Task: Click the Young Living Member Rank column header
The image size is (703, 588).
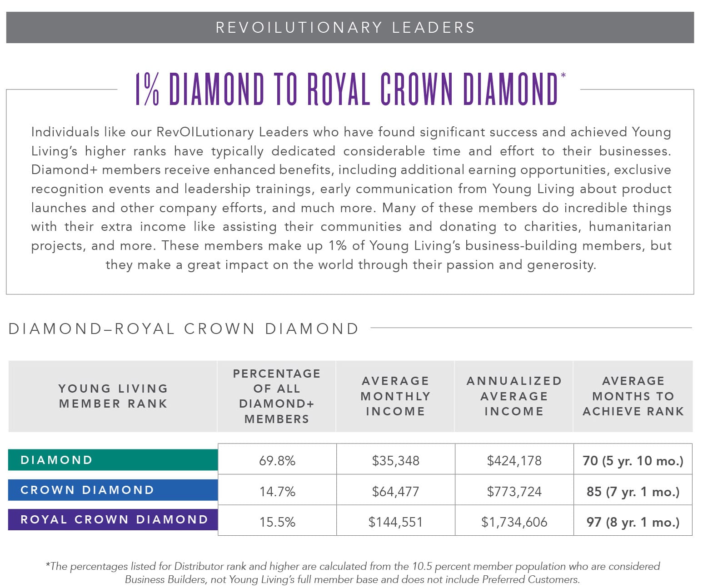Action: click(x=113, y=396)
